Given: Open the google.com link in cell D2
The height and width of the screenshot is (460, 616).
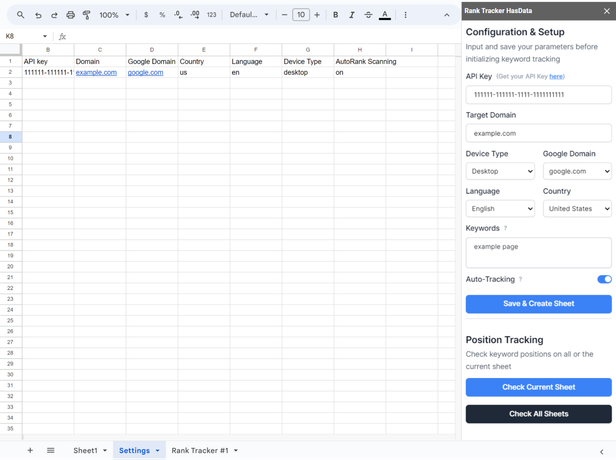Looking at the screenshot, I should (145, 73).
